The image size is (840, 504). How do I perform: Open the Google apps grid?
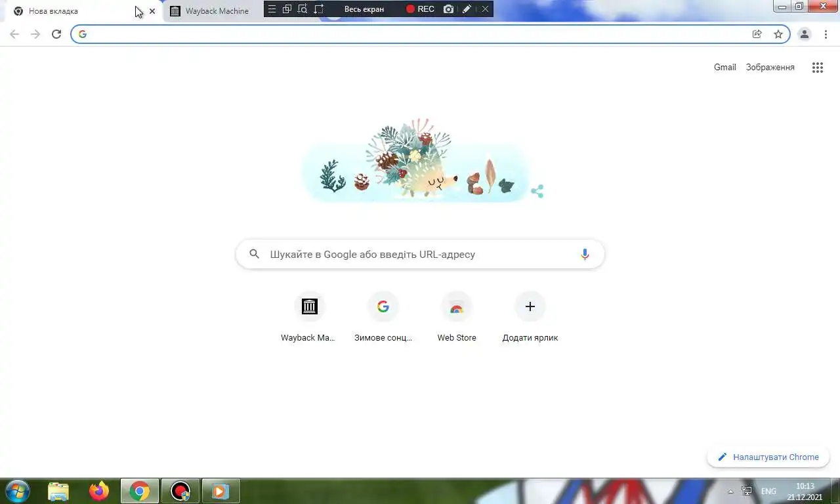tap(818, 67)
